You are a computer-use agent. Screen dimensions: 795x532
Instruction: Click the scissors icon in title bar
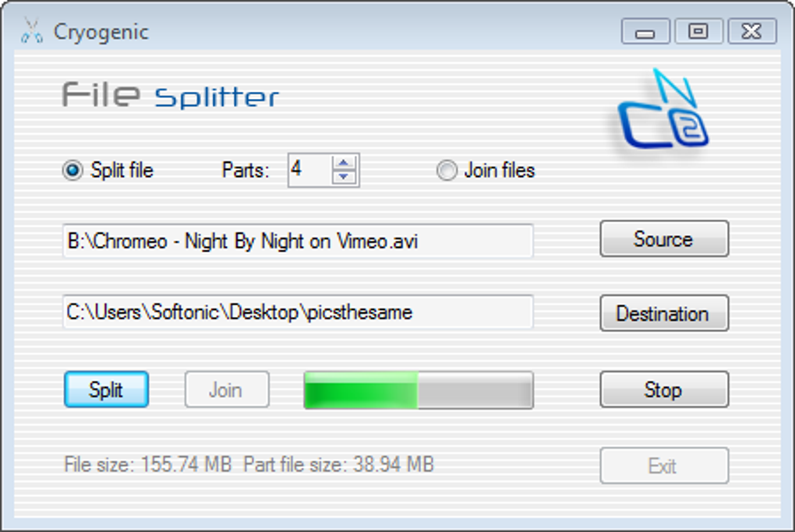pos(30,32)
